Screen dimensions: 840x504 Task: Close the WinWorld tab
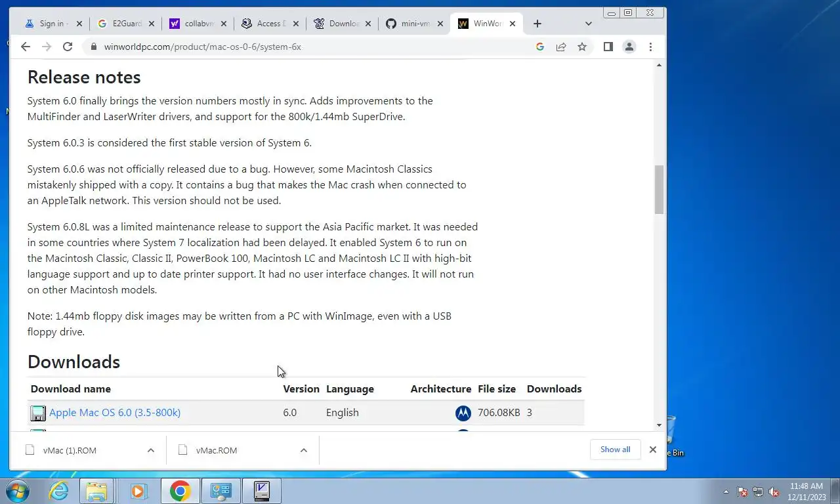click(513, 24)
